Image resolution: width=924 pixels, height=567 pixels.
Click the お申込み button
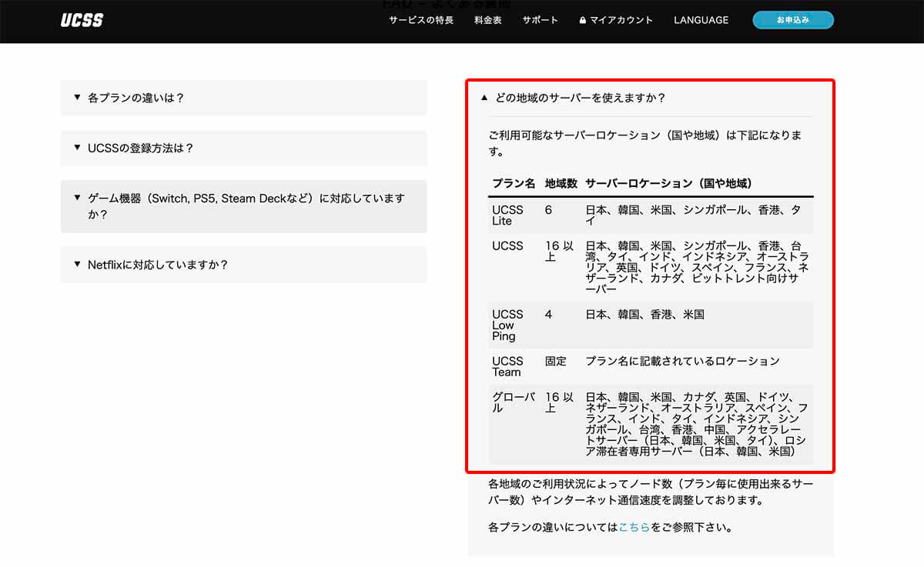coord(793,20)
